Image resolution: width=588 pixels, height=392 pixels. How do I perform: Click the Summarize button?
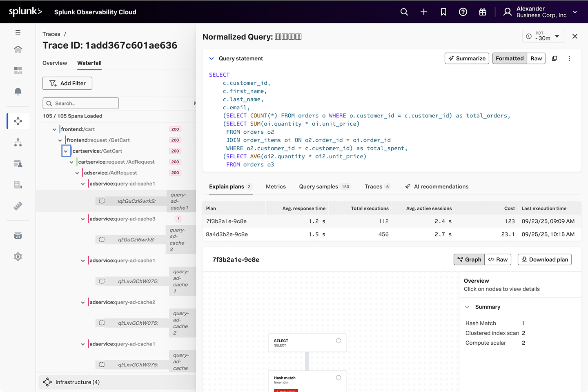[x=467, y=58]
